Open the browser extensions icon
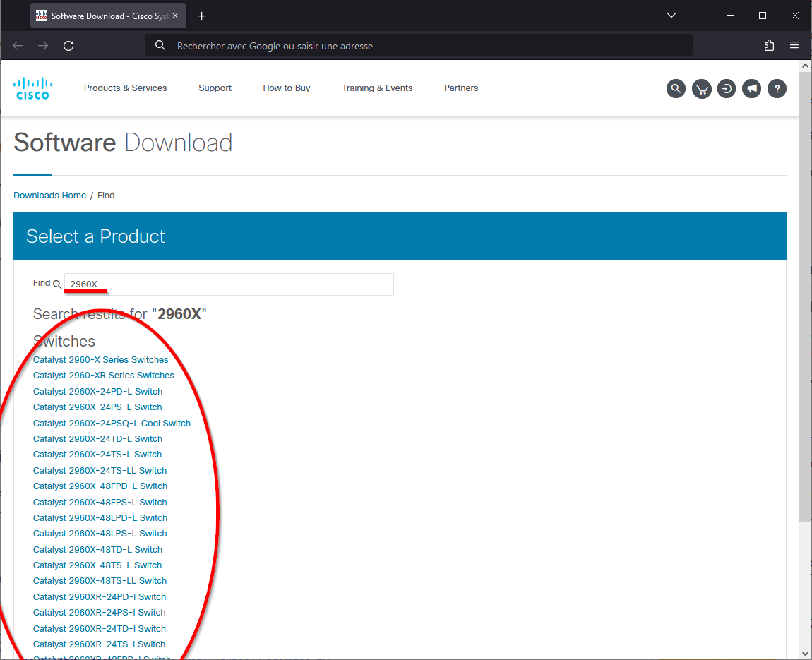Screen dimensions: 812x660 click(x=769, y=46)
